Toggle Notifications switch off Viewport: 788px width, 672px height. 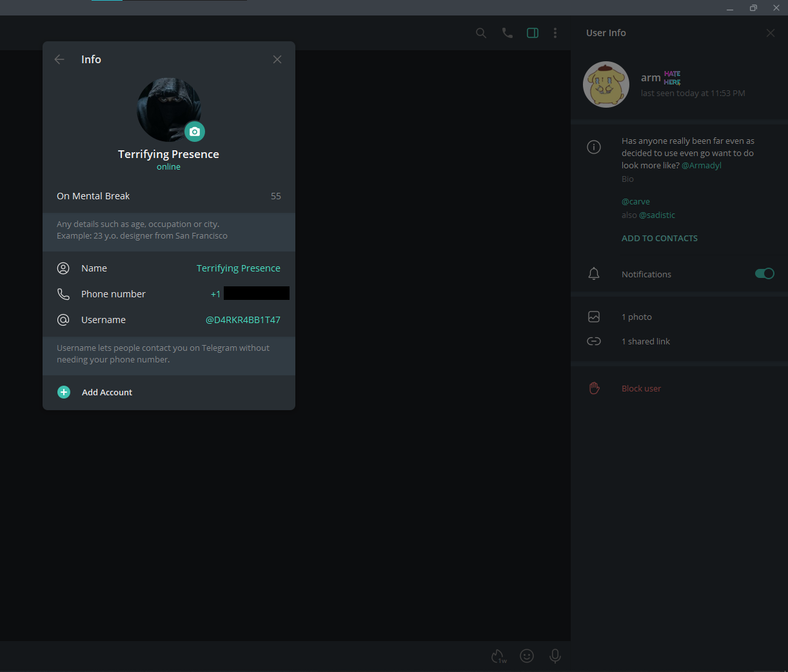[x=765, y=273]
